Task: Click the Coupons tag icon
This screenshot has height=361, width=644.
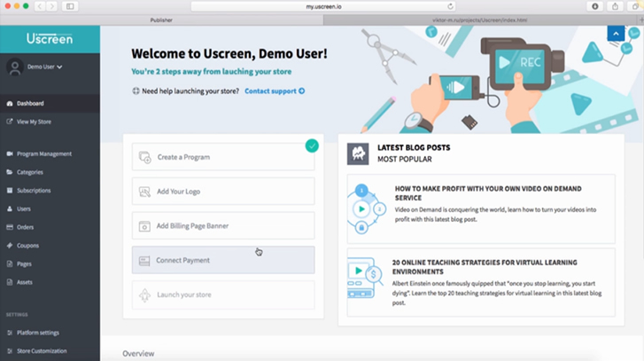Action: [x=10, y=246]
